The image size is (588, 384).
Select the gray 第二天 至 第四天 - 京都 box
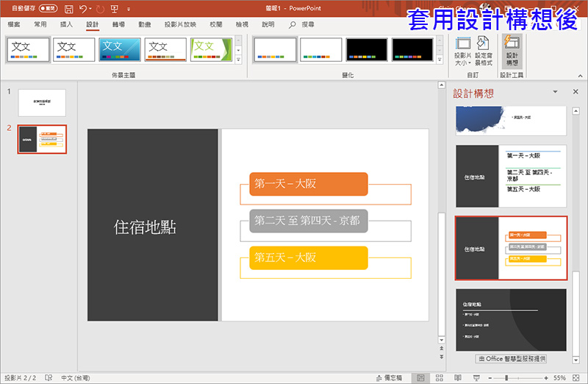(x=309, y=221)
